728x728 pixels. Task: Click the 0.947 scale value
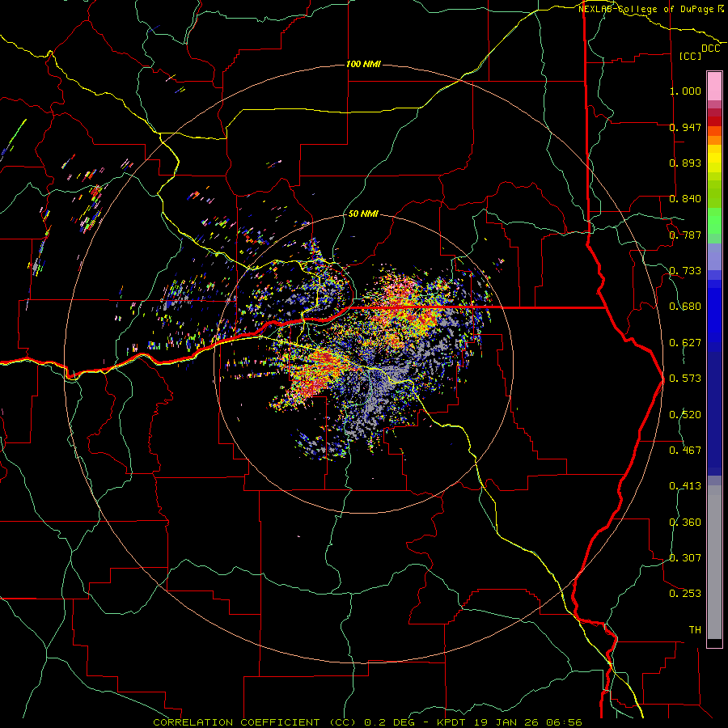pos(685,127)
